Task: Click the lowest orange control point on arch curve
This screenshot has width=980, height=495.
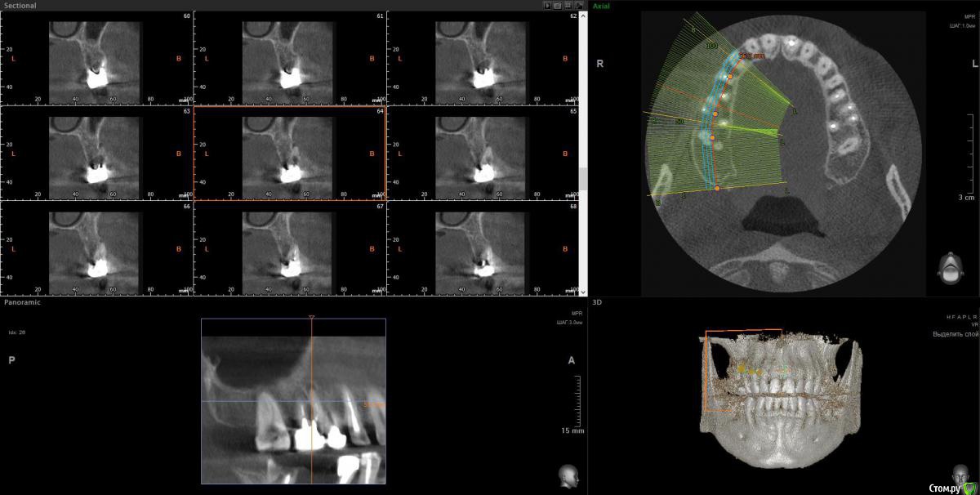Action: [717, 189]
